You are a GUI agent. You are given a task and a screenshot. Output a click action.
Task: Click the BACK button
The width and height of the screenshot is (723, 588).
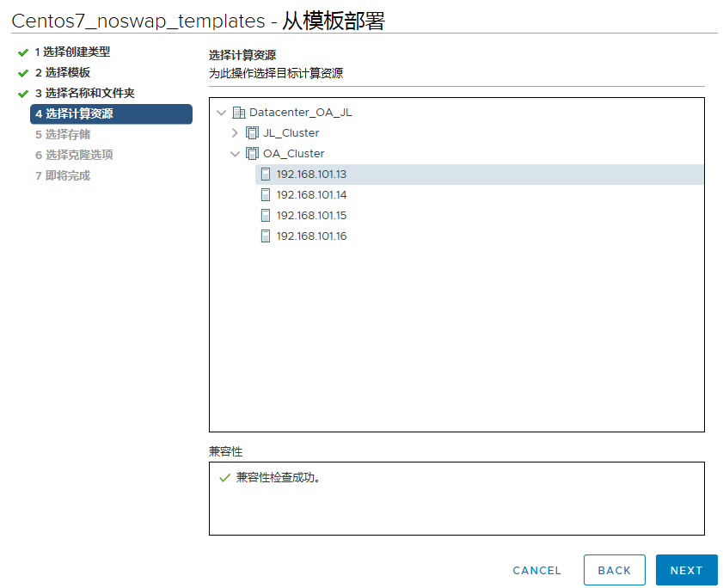pyautogui.click(x=614, y=571)
